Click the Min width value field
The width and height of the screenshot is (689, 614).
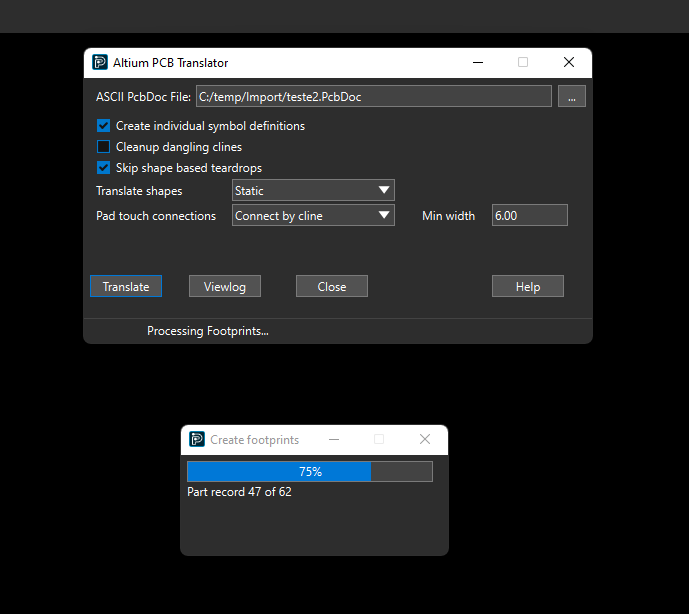(x=530, y=215)
